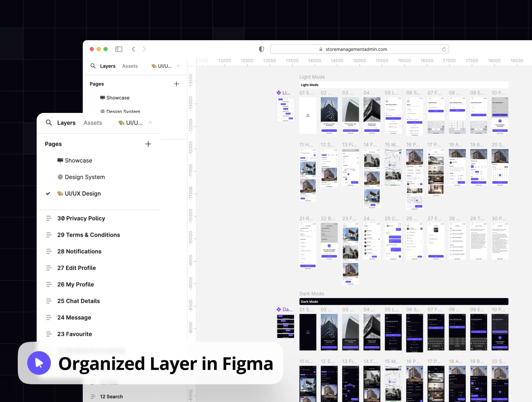Click the purple cursor badge icon
The width and height of the screenshot is (532, 402).
pos(39,363)
